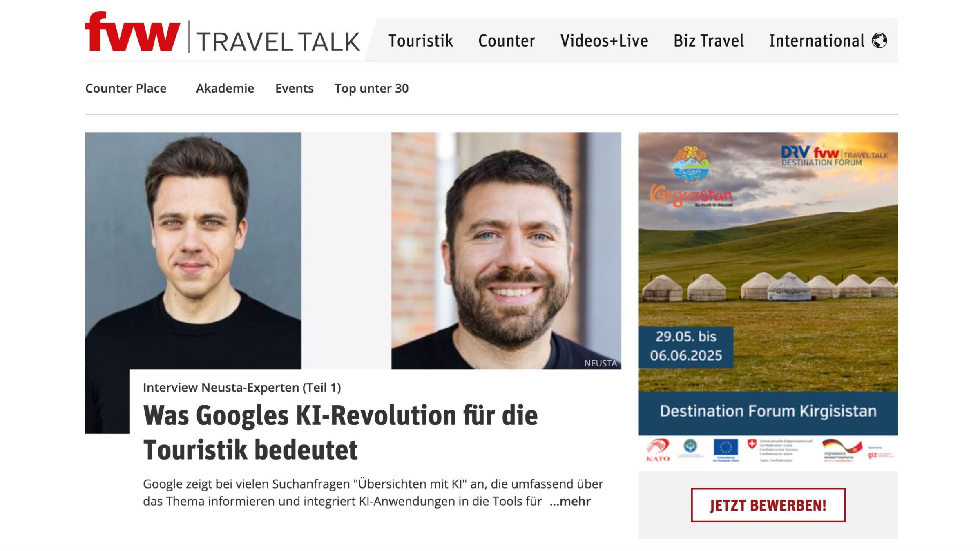Click the Swiss Confederation shield logo
Viewport: 980px width, 551px height.
(x=752, y=444)
